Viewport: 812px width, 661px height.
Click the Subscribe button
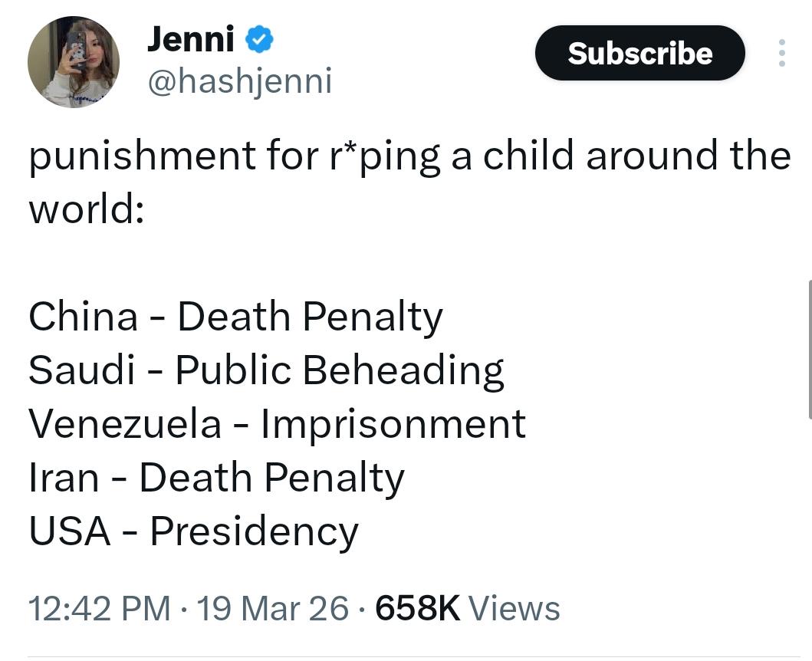click(639, 53)
